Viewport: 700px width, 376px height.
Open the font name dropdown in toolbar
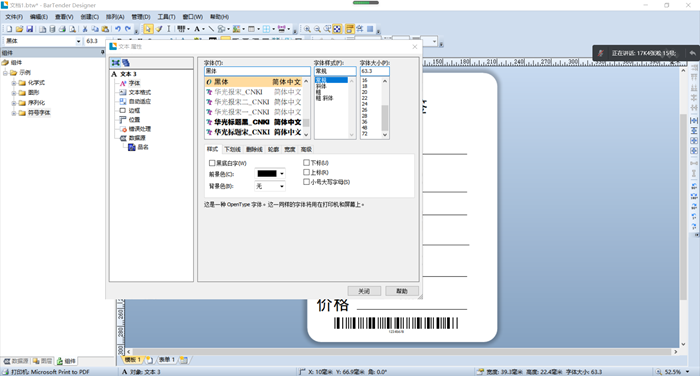[79, 41]
